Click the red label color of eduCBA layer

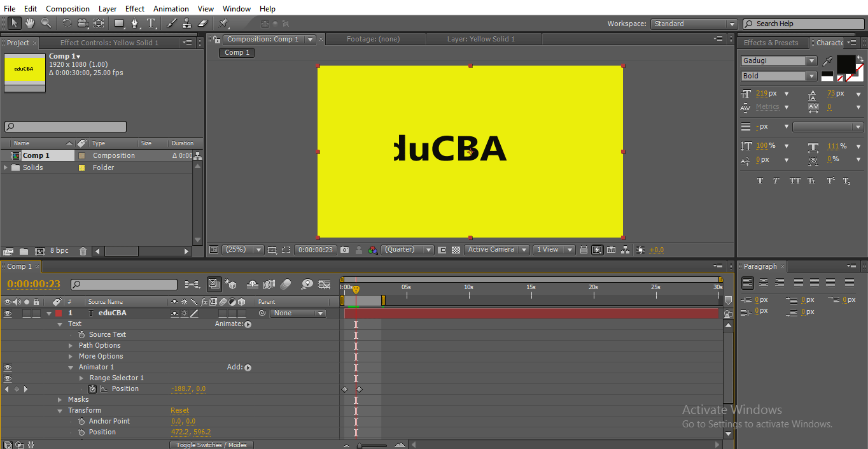coord(59,313)
